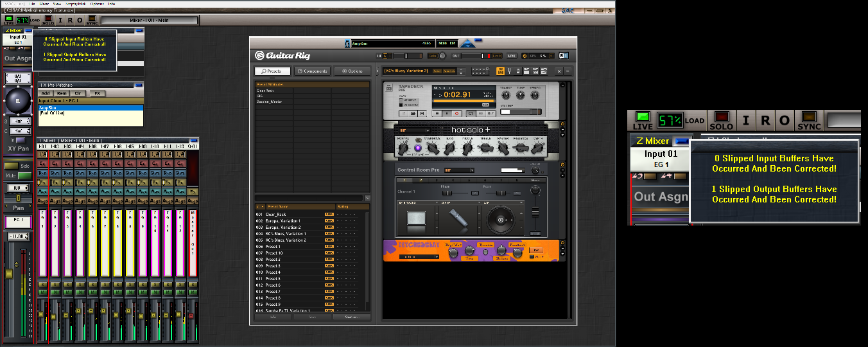Toggle the LIVE button in the SAC toolbar
Screen dimensions: 868x347
(9, 21)
